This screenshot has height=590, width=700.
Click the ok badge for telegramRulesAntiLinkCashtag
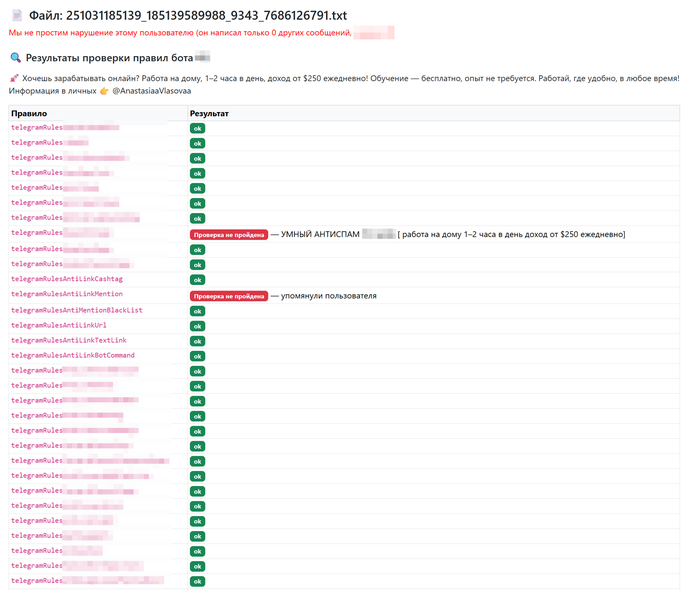(x=198, y=279)
